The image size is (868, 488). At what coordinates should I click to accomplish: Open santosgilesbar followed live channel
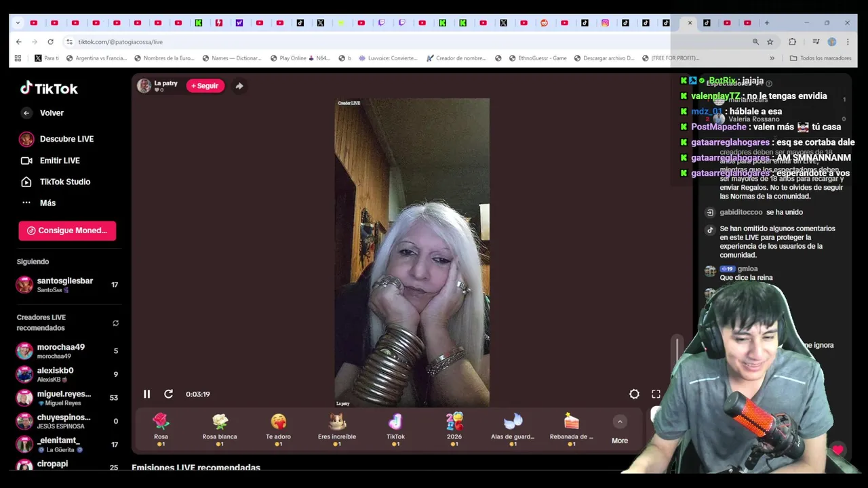coord(66,285)
